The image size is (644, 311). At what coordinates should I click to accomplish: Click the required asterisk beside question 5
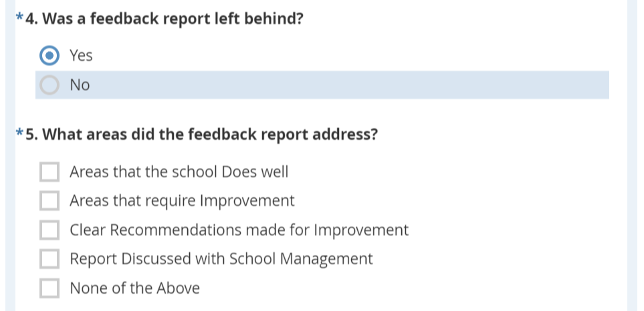21,134
